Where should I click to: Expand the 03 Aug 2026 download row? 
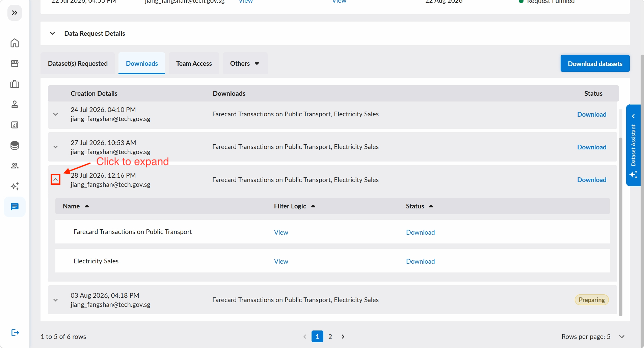pos(56,300)
